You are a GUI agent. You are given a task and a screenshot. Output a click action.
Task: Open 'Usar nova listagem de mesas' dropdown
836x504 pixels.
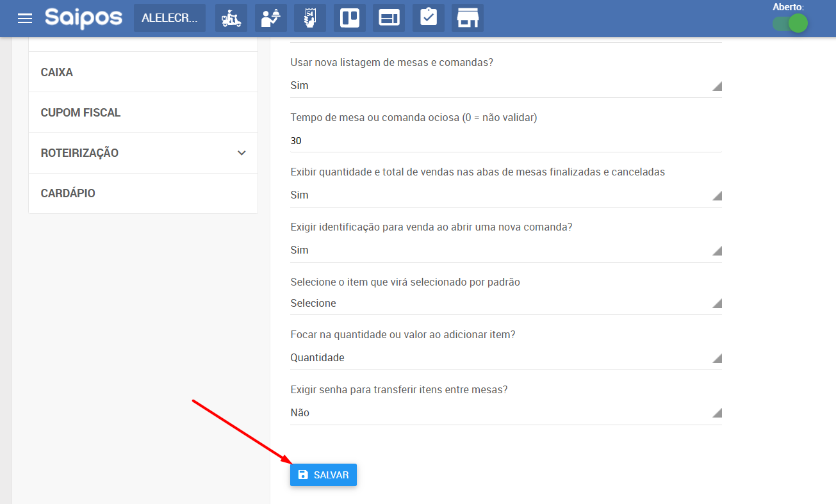click(x=505, y=86)
